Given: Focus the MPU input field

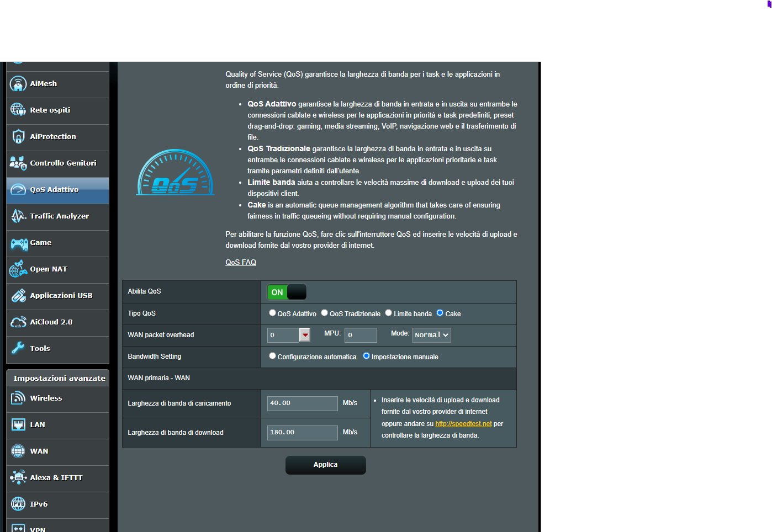Looking at the screenshot, I should 361,335.
